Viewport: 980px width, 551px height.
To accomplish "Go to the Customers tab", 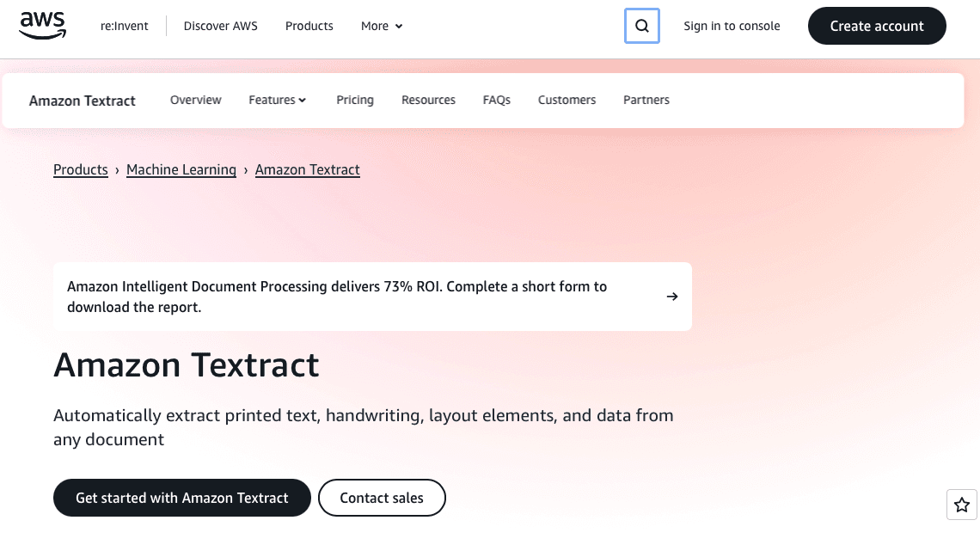I will click(567, 100).
